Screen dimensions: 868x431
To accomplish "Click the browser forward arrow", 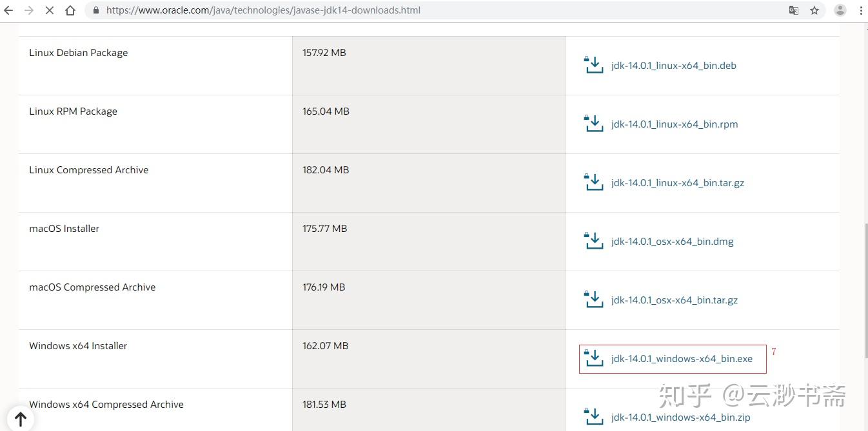I will [29, 10].
